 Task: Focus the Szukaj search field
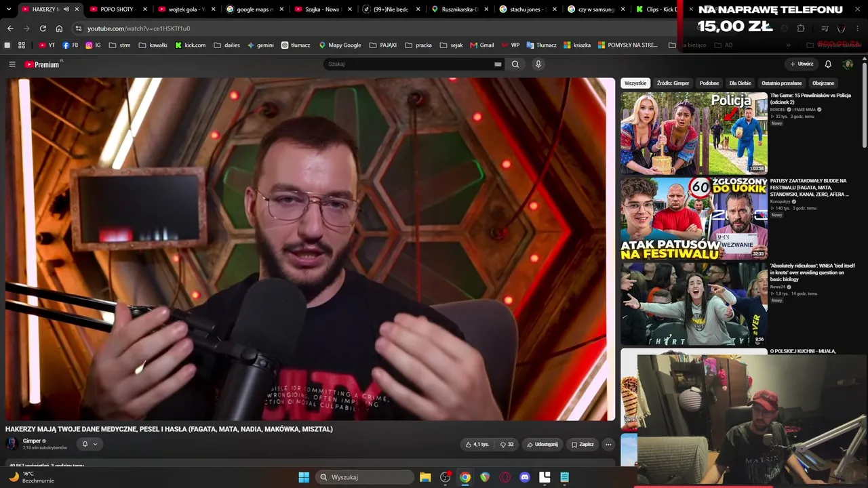[x=410, y=64]
